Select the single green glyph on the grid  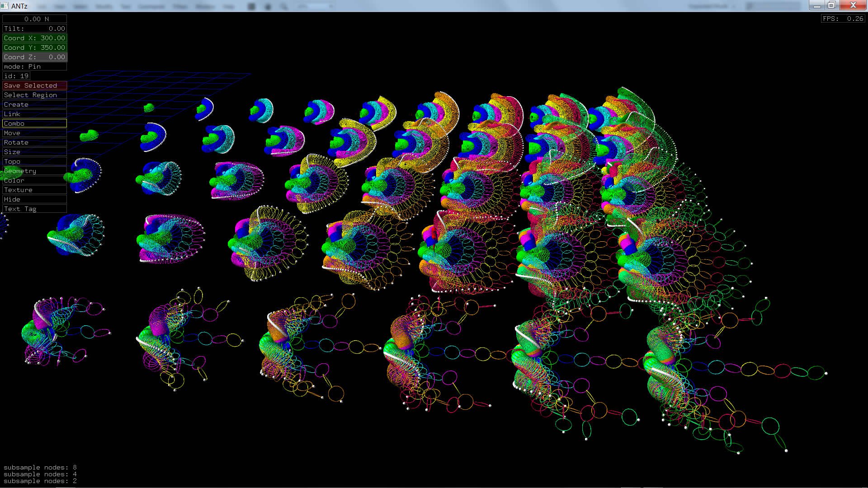(149, 108)
